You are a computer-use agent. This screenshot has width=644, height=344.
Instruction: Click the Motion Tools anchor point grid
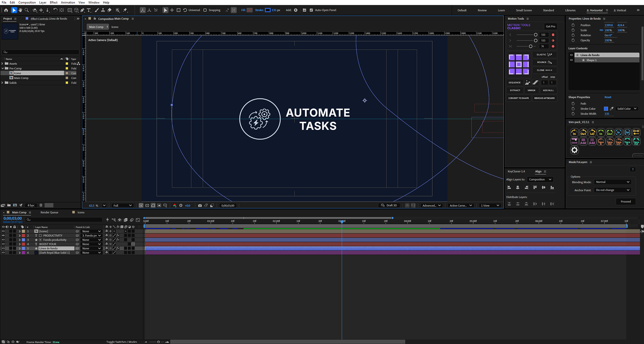click(x=519, y=64)
